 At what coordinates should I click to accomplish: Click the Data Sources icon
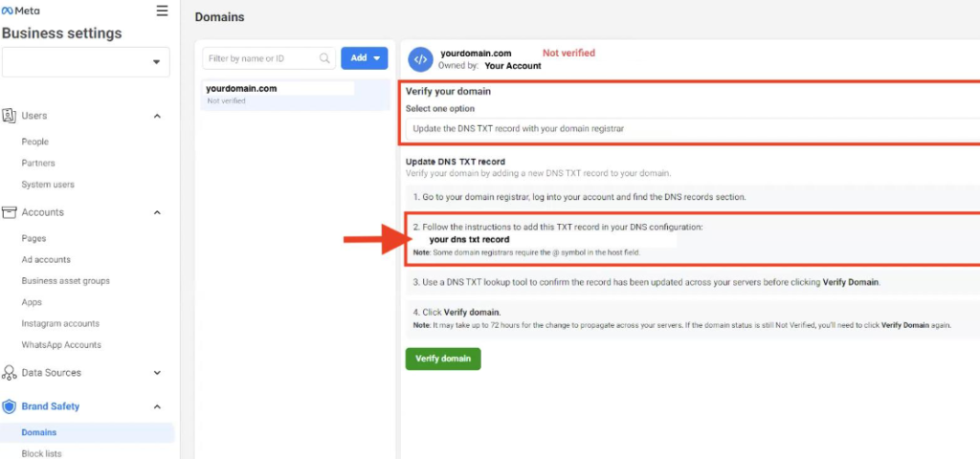[x=9, y=373]
